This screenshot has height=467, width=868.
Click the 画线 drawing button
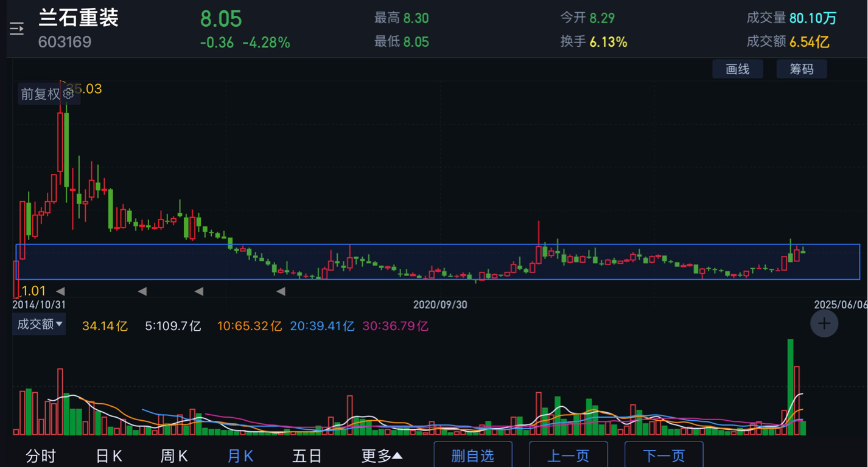pyautogui.click(x=738, y=69)
